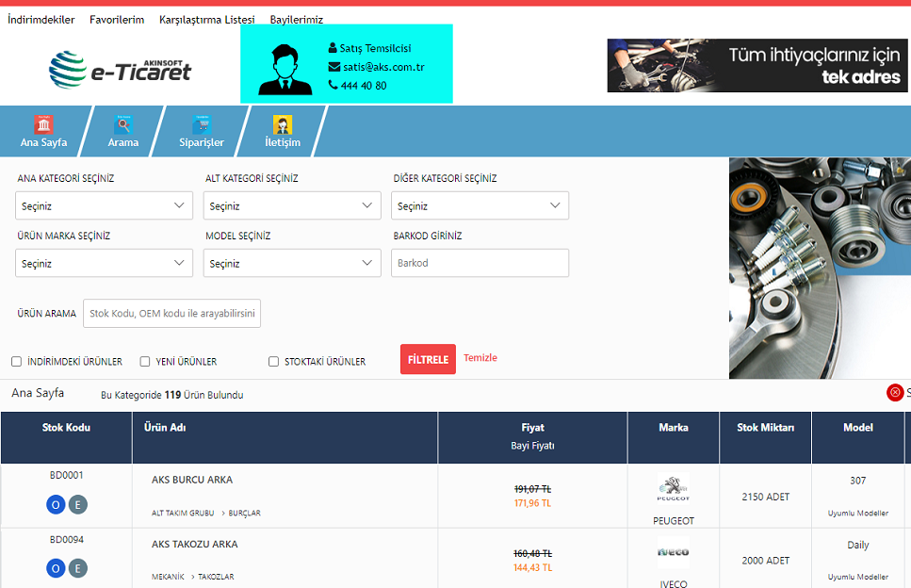The width and height of the screenshot is (911, 588).
Task: Toggle the Stoktaki Ürünler checkbox
Action: coord(274,361)
